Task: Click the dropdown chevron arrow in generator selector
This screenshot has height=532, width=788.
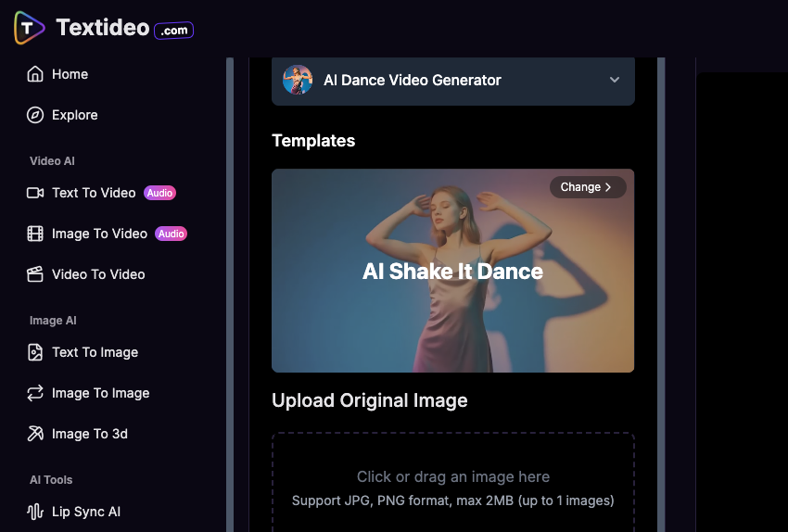Action: click(x=614, y=81)
